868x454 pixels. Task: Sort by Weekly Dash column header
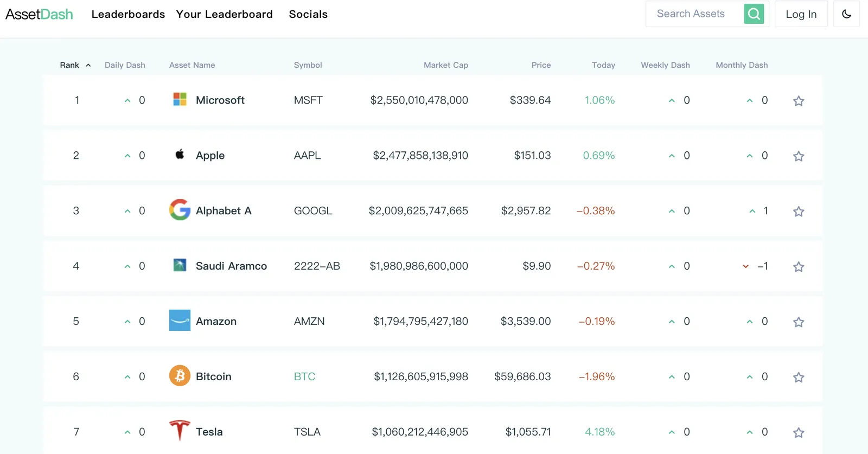click(665, 65)
